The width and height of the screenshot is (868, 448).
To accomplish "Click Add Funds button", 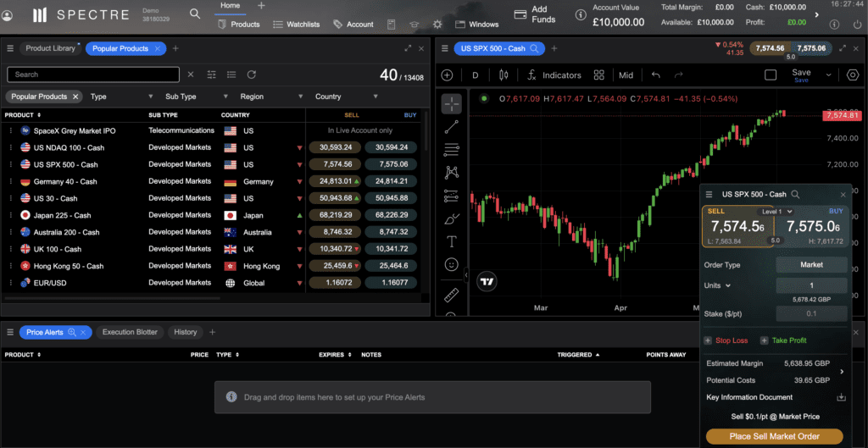I will (x=536, y=14).
